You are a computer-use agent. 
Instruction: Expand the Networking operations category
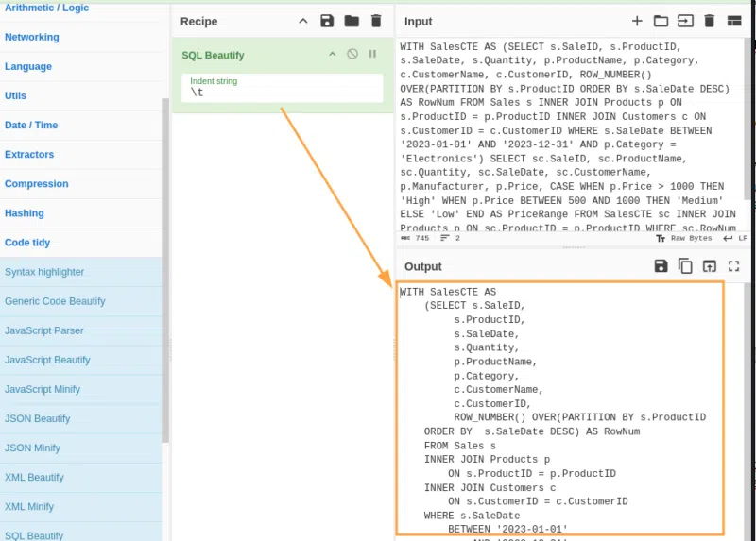pos(32,37)
